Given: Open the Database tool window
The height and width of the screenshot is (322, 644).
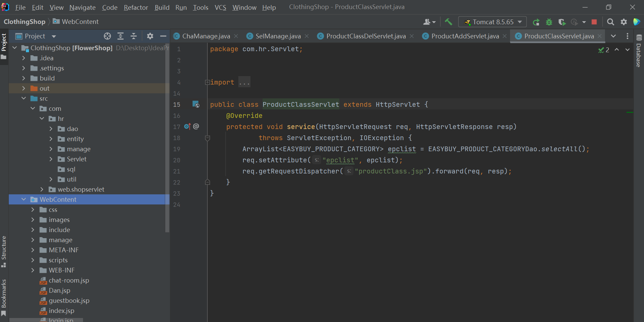Looking at the screenshot, I should [x=639, y=51].
